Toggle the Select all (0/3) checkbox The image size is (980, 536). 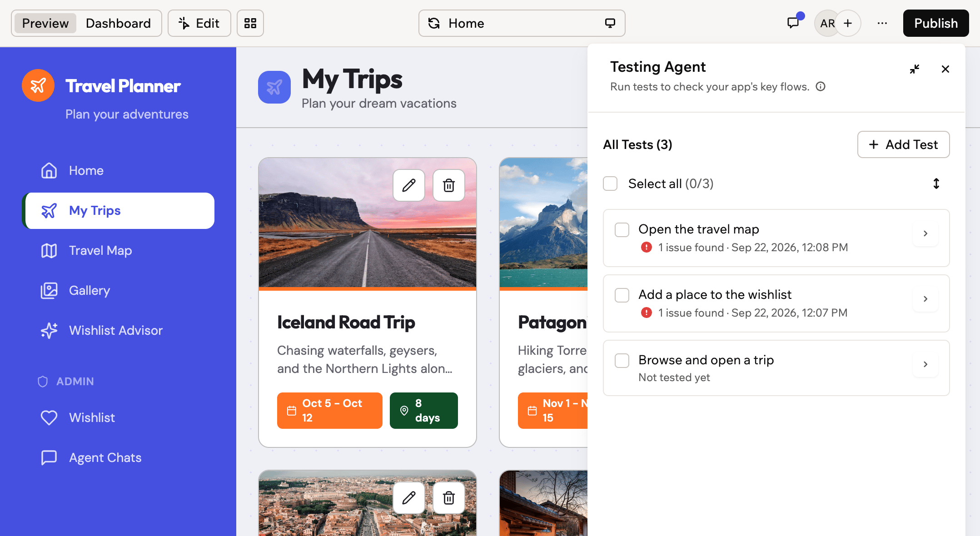coord(610,184)
